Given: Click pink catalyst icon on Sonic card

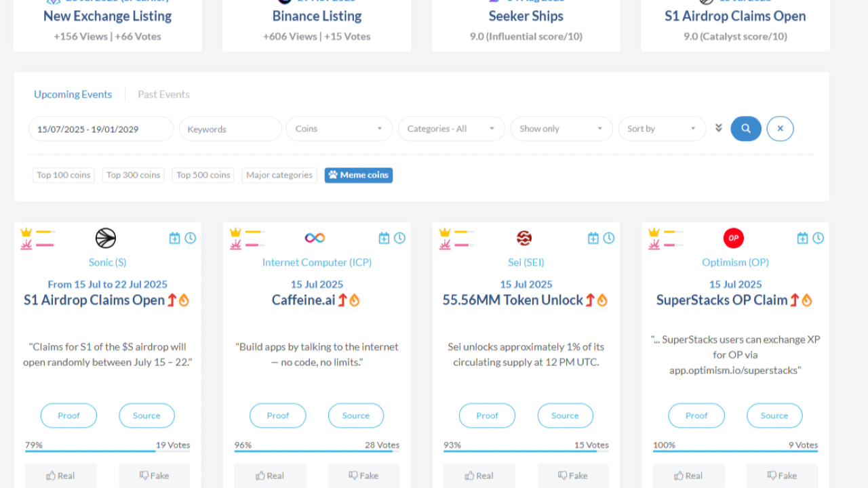Looking at the screenshot, I should click(26, 245).
